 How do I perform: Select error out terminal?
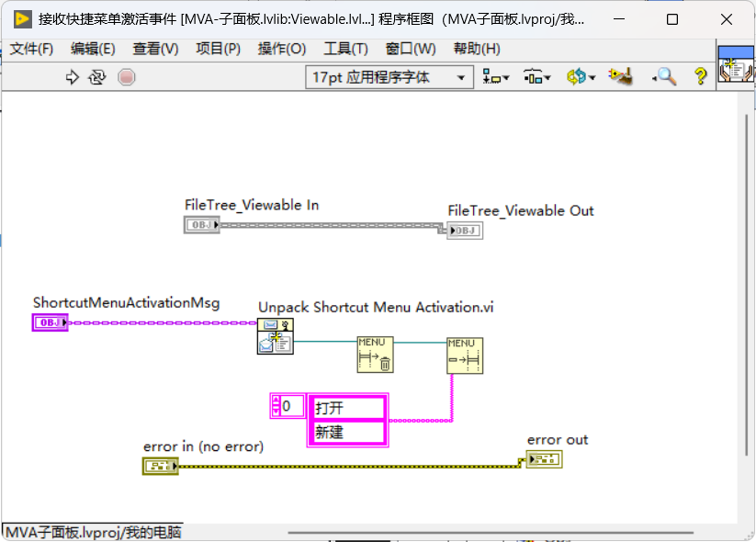(544, 459)
